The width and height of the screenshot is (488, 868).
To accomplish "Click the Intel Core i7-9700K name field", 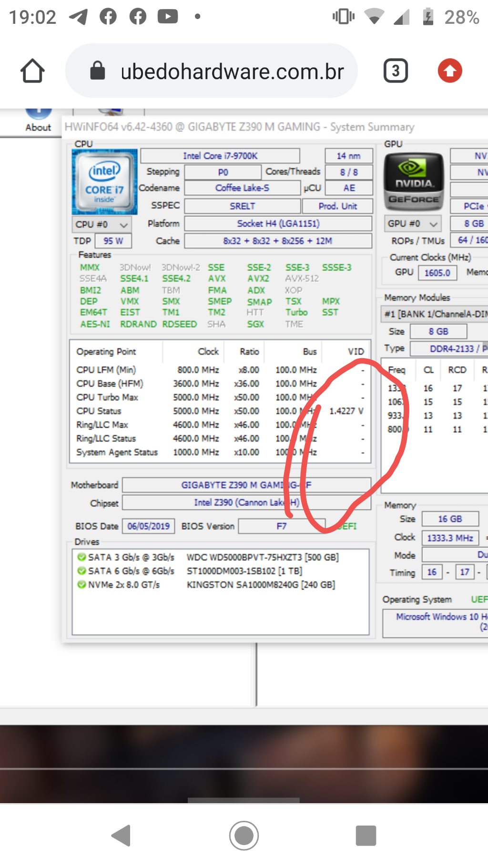I will pyautogui.click(x=220, y=156).
